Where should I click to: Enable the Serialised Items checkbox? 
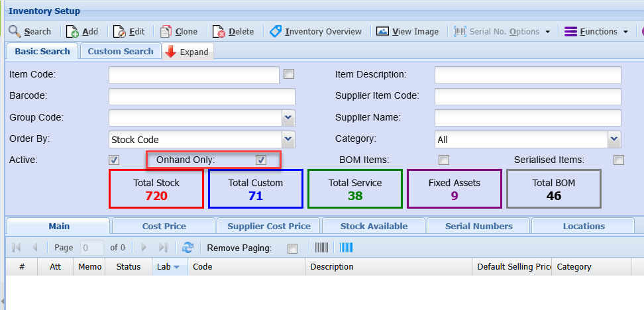[x=619, y=160]
